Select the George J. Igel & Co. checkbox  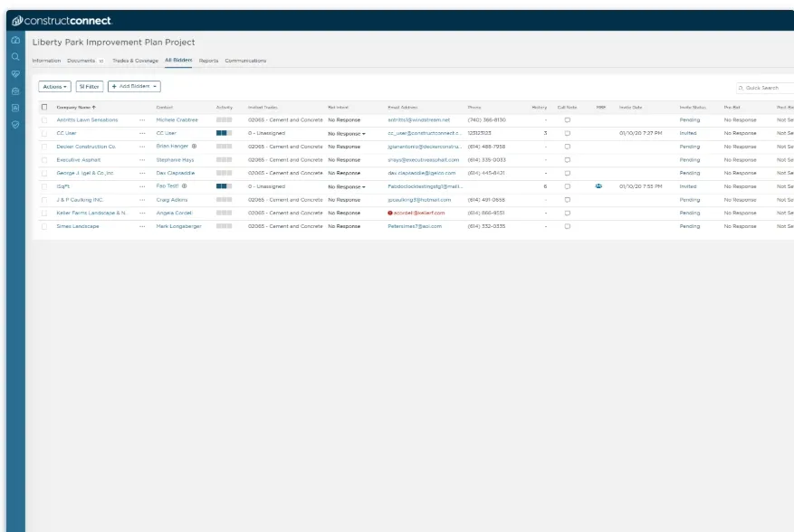[x=44, y=173]
